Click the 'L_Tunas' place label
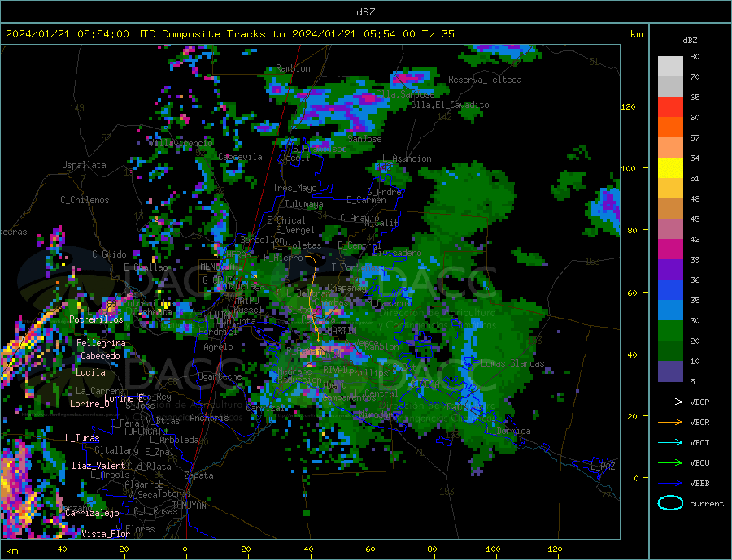732x560 pixels. [82, 438]
